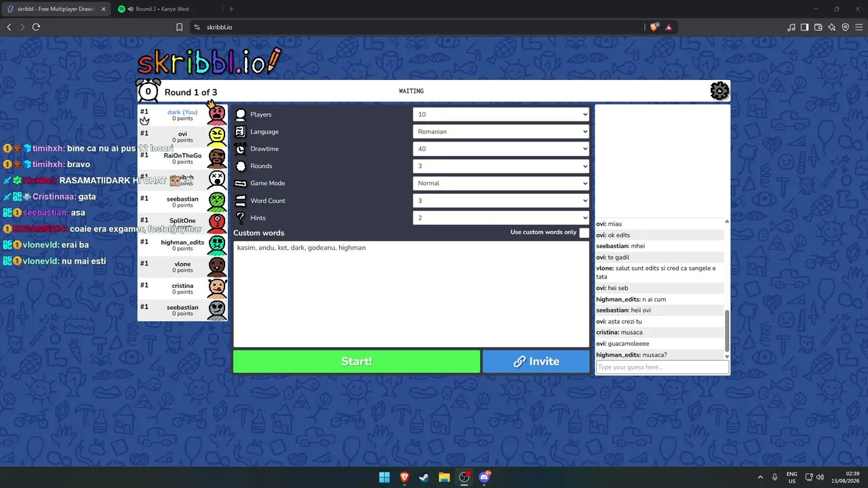Select player row dark (You)

coord(182,115)
